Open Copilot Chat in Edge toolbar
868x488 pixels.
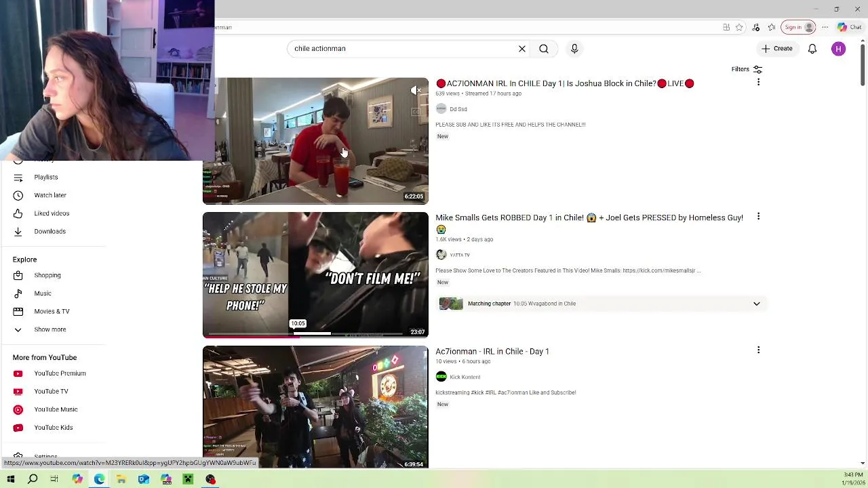pos(849,27)
